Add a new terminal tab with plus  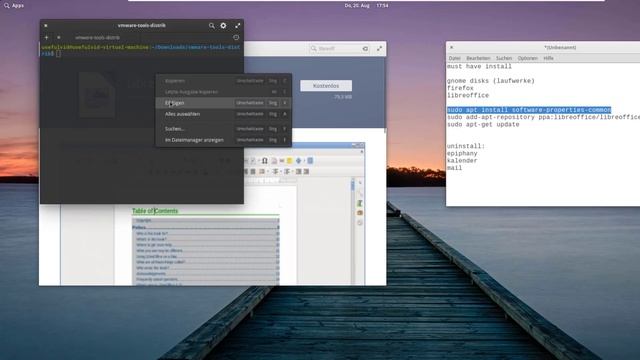[46, 38]
